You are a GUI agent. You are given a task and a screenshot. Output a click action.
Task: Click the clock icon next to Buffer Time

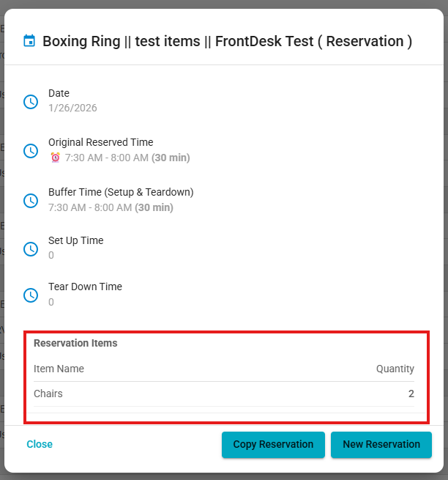coord(31,201)
